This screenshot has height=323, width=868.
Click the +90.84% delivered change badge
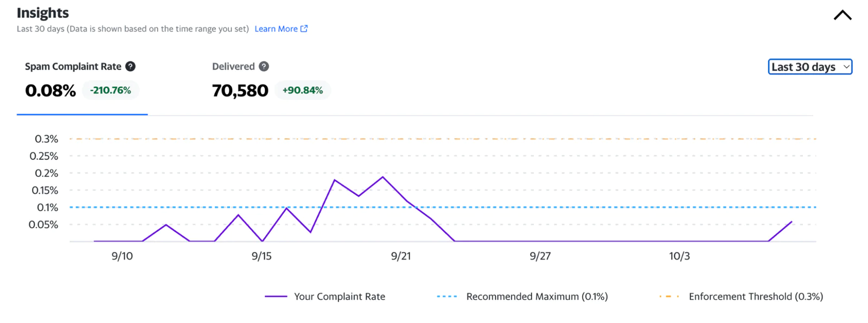point(303,90)
